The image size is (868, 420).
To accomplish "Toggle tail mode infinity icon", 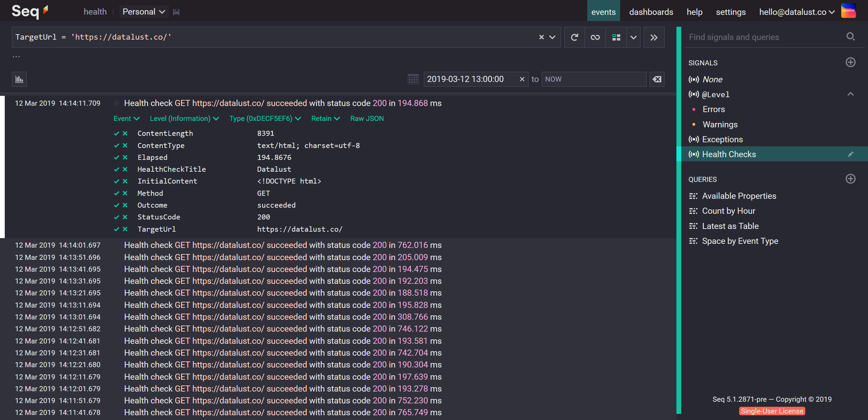I will (595, 37).
